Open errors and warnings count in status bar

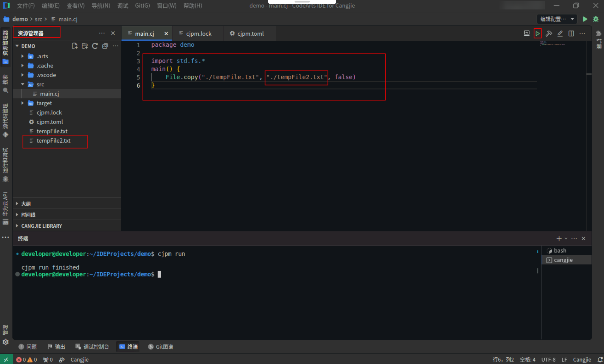(x=27, y=360)
